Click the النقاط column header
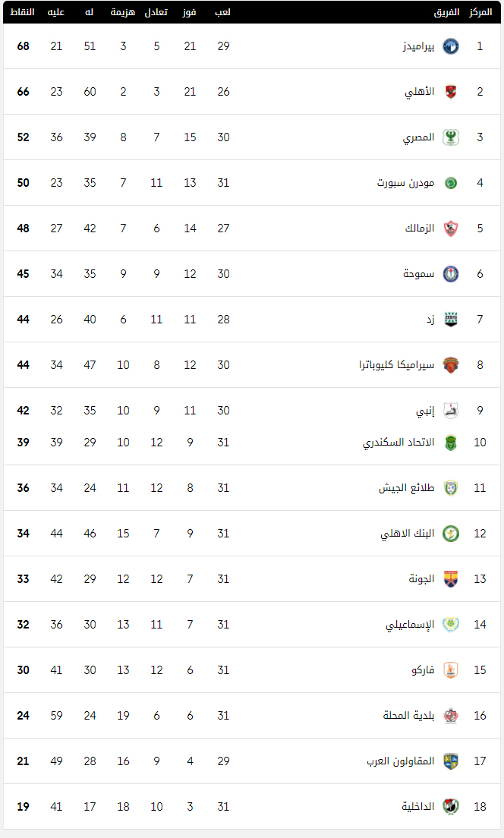This screenshot has width=504, height=838. (23, 11)
